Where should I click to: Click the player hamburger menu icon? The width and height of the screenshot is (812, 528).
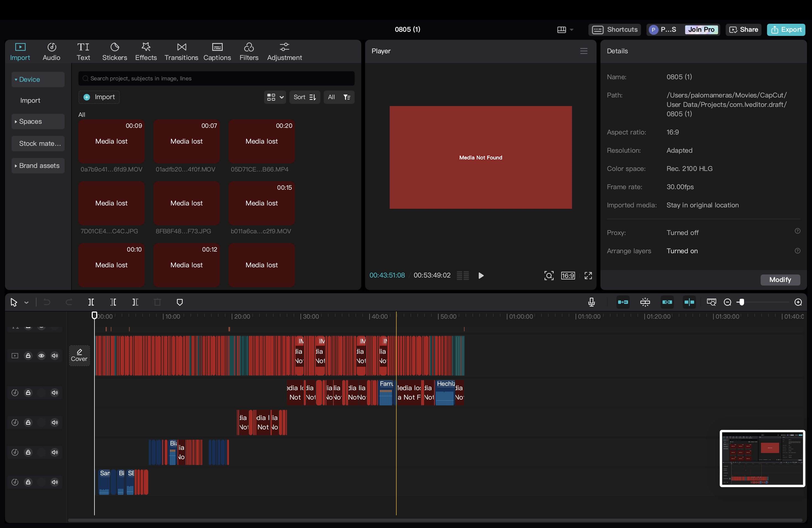click(x=584, y=51)
